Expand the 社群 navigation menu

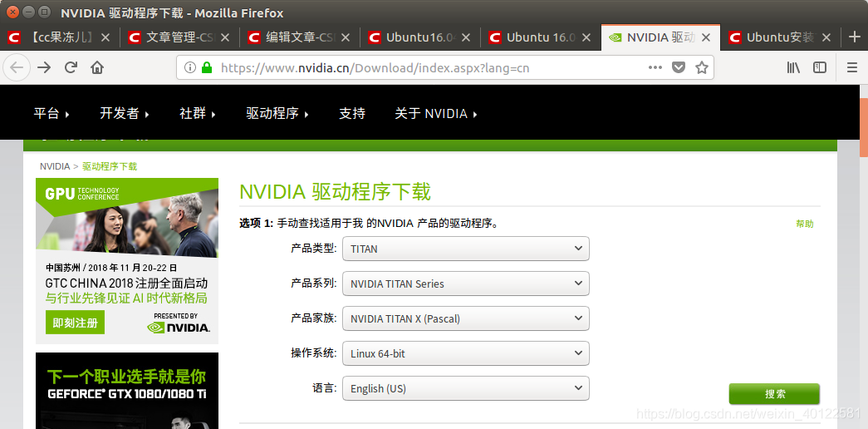198,114
